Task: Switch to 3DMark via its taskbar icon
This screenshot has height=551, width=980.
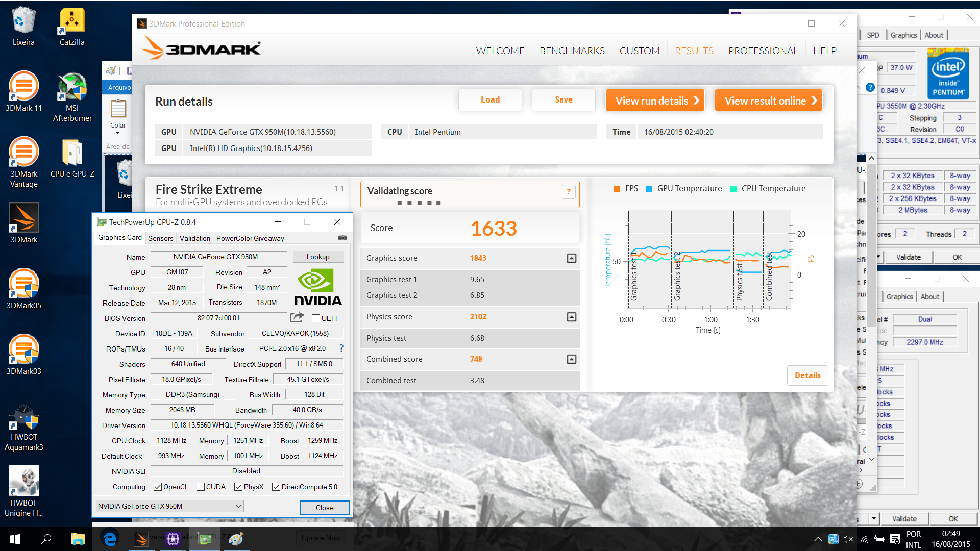Action: 141,539
